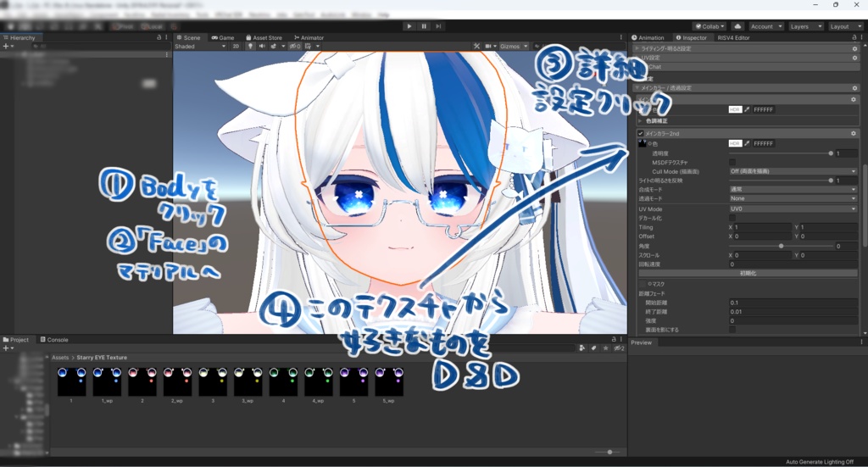Toggle scene lighting with the lightbulb icon
The image size is (868, 467).
250,47
